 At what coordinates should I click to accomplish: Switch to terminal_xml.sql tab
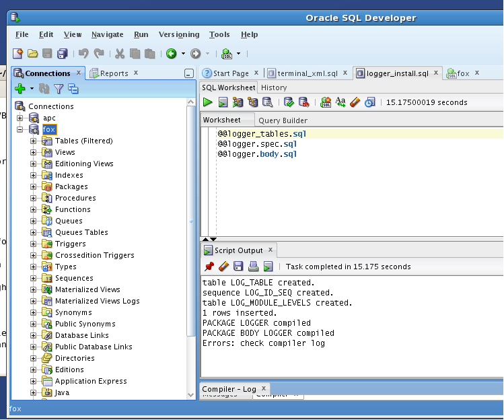[308, 73]
